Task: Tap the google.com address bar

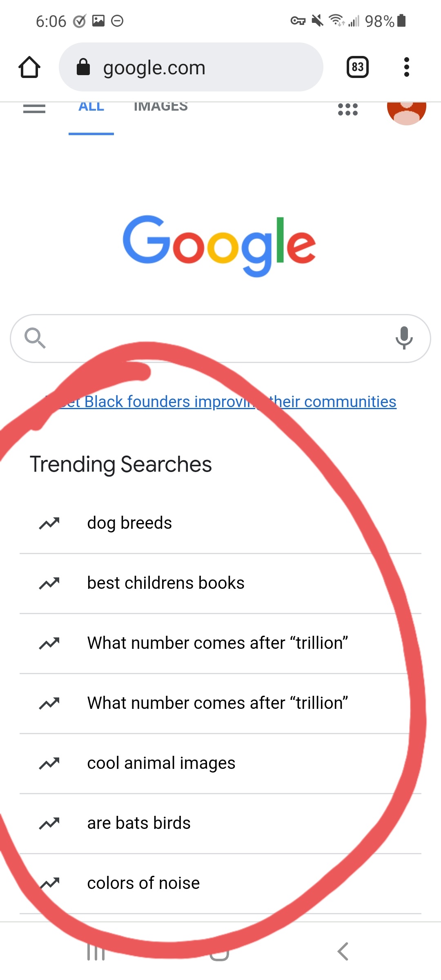Action: pos(191,67)
